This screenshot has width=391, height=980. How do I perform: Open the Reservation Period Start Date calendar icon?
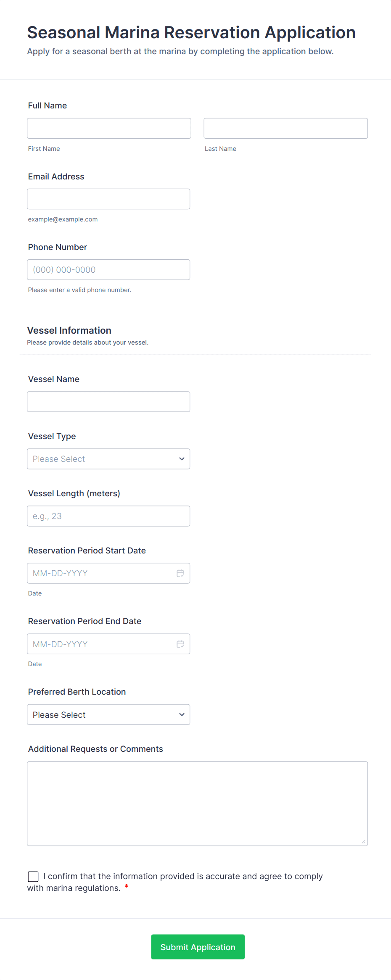(180, 573)
